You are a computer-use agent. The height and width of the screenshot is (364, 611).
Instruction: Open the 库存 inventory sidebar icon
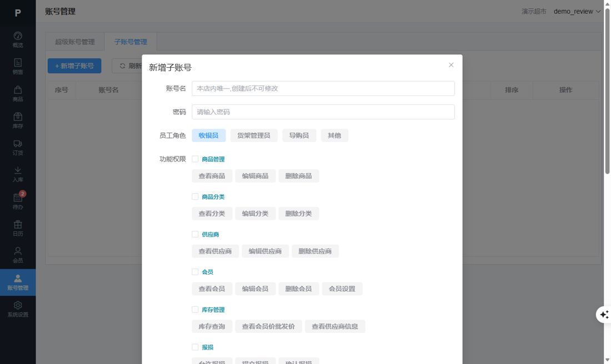[x=18, y=120]
